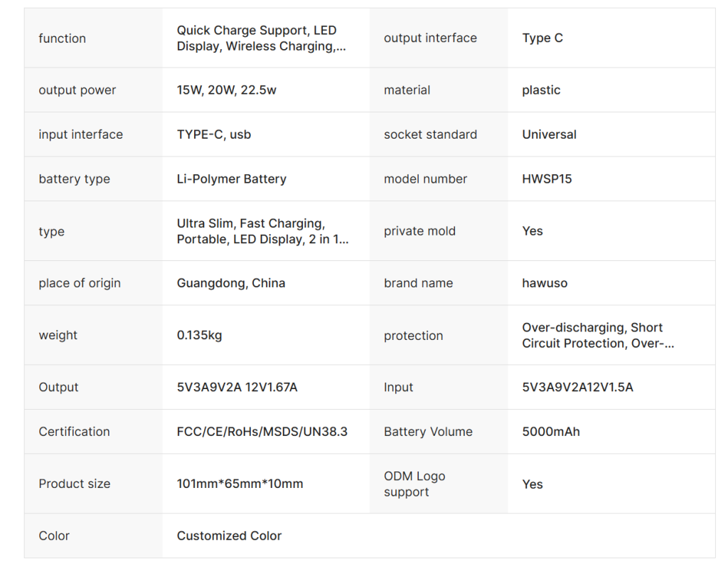Click the brand name 'hawuso'
The width and height of the screenshot is (728, 564).
point(545,283)
